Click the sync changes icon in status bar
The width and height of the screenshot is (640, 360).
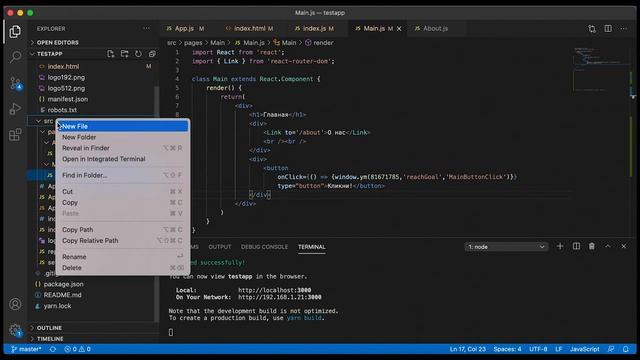pos(53,349)
